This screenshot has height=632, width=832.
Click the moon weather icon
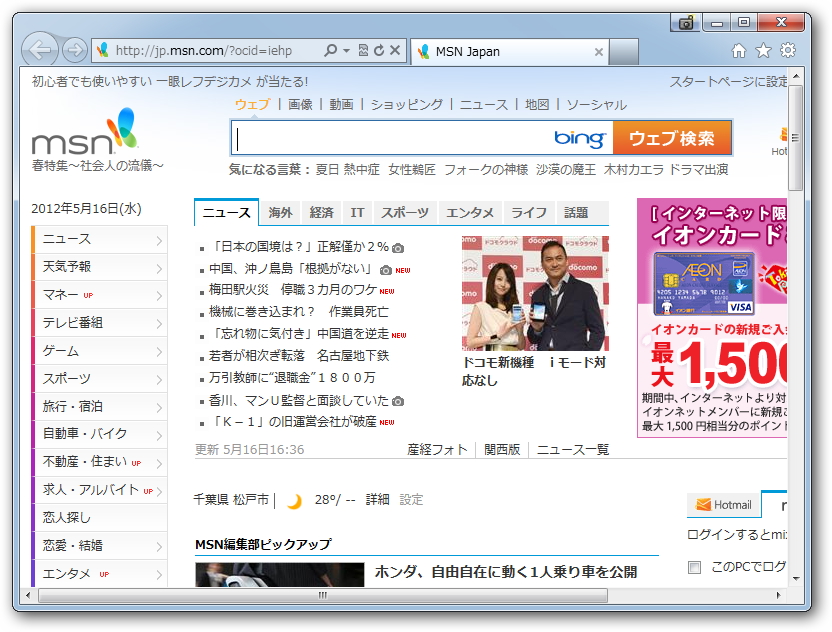point(294,500)
